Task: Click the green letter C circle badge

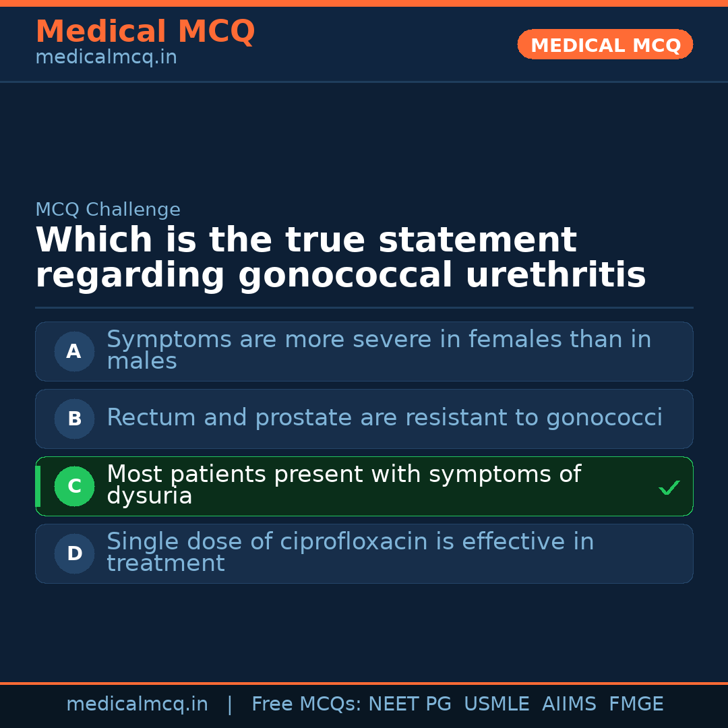Action: (x=74, y=486)
